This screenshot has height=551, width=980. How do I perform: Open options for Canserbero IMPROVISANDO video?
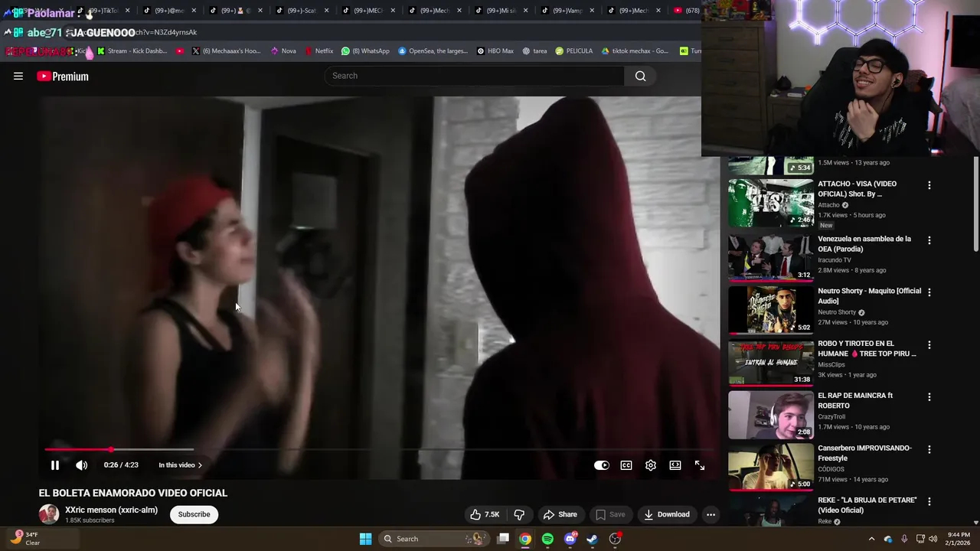929,449
